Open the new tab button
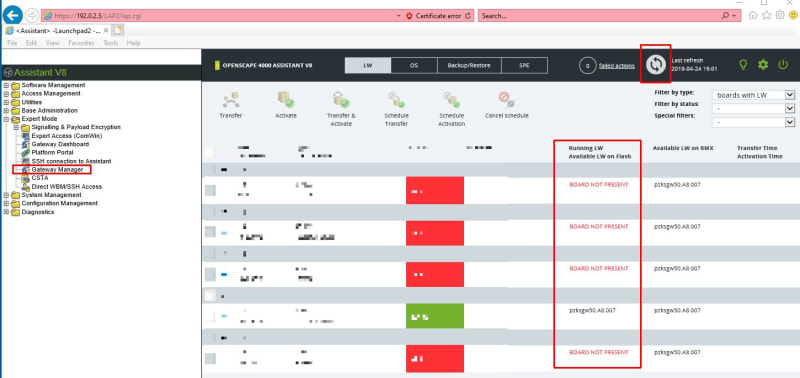 point(118,31)
